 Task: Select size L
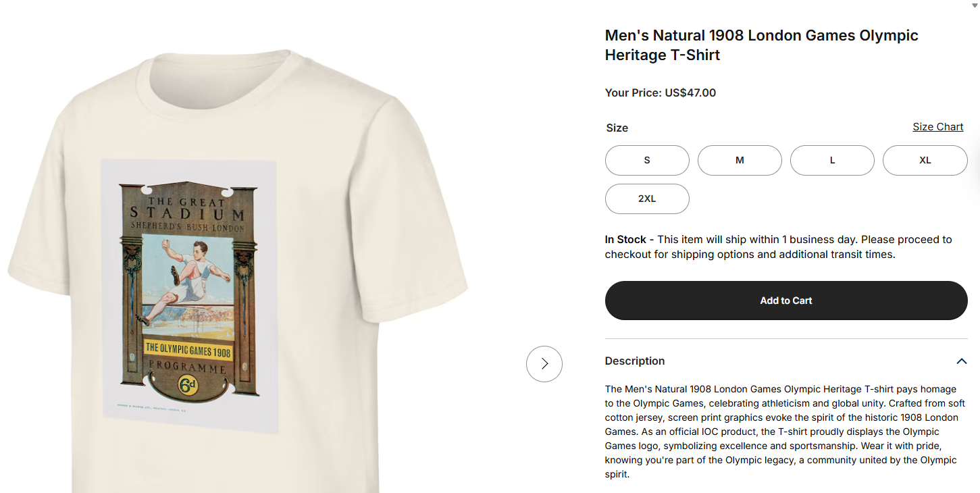tap(831, 160)
